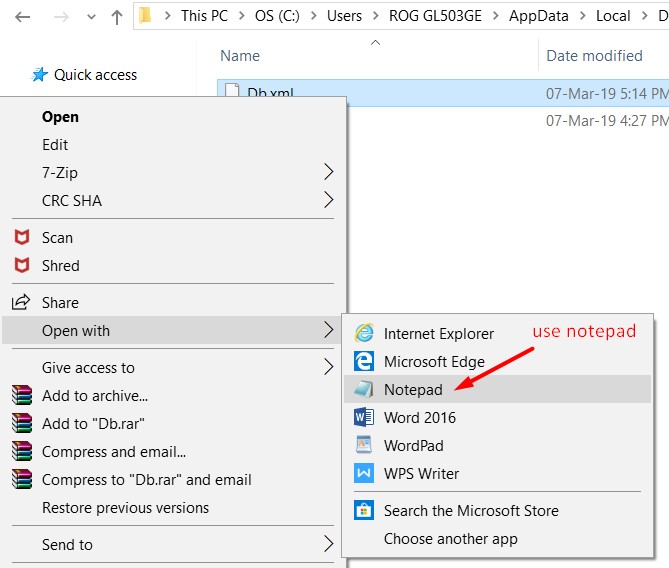Open Db.xml with Notepad
Viewport: 669px width, 568px height.
tap(413, 389)
